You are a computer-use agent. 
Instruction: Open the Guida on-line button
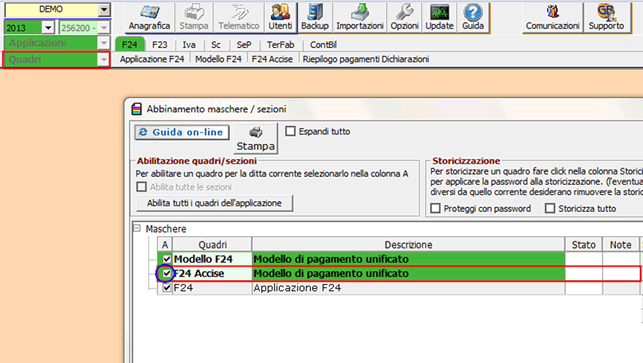coord(182,132)
